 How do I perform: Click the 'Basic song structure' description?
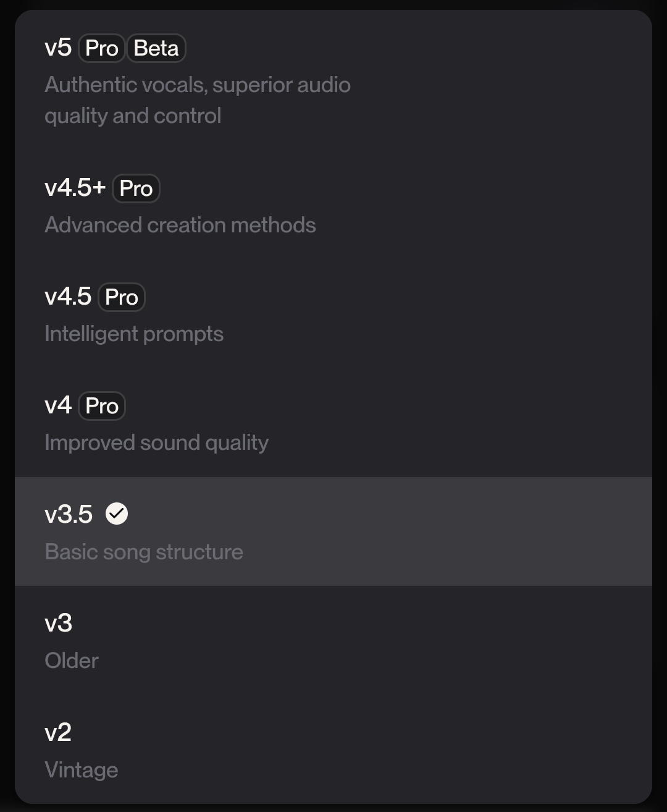point(144,552)
